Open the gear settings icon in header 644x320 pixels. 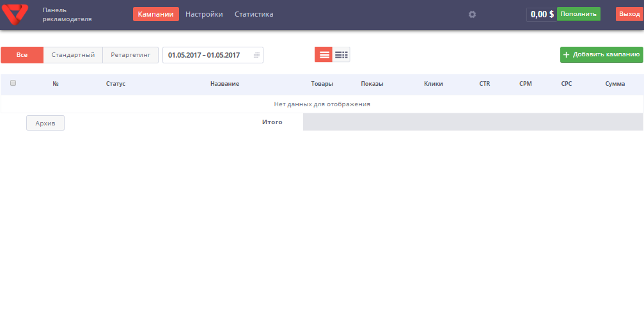coord(473,14)
